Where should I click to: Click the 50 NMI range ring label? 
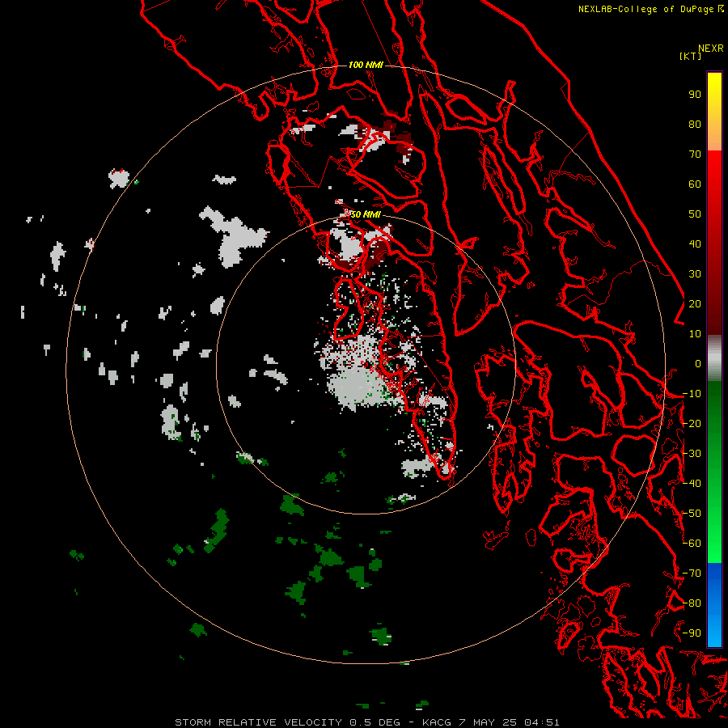[x=366, y=214]
